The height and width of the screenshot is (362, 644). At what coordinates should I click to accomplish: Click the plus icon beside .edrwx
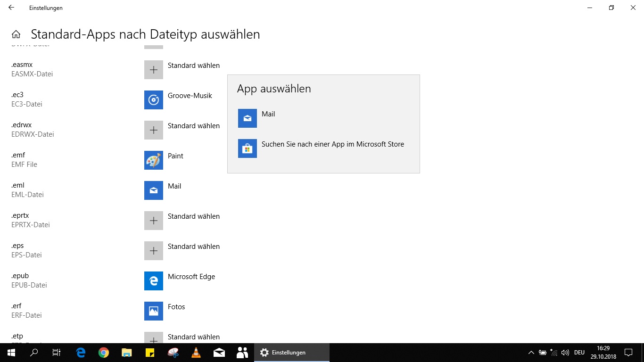click(x=154, y=130)
